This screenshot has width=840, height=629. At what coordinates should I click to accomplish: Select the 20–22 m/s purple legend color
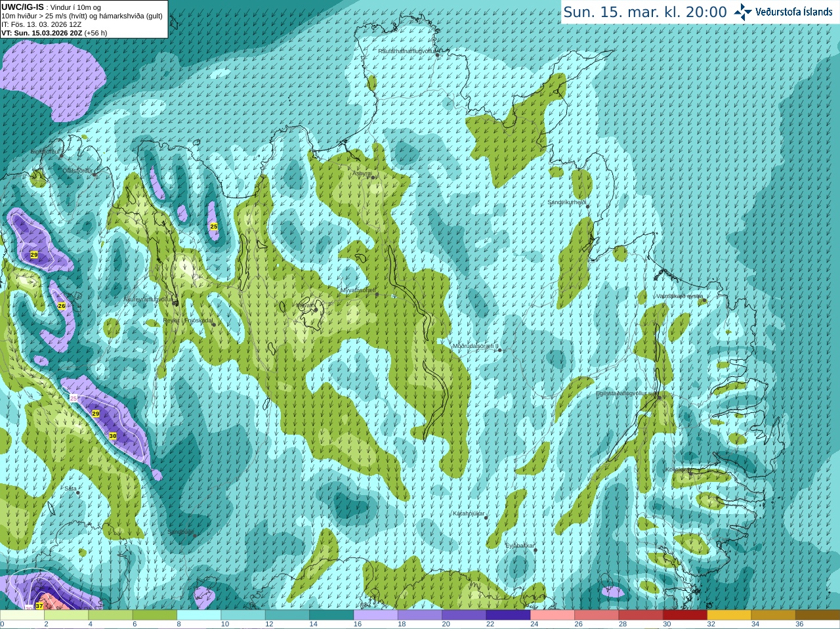tap(464, 615)
